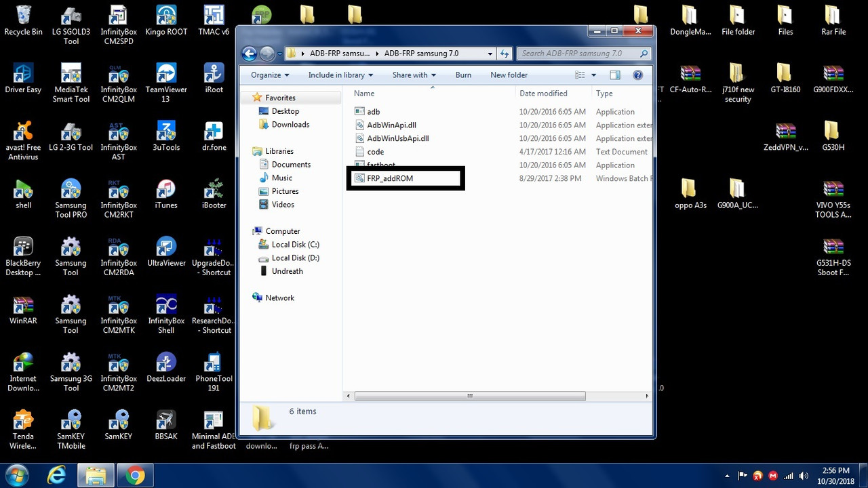Screen dimensions: 868x488
Task: Select the CF-Auto-R archive icon
Action: (690, 79)
